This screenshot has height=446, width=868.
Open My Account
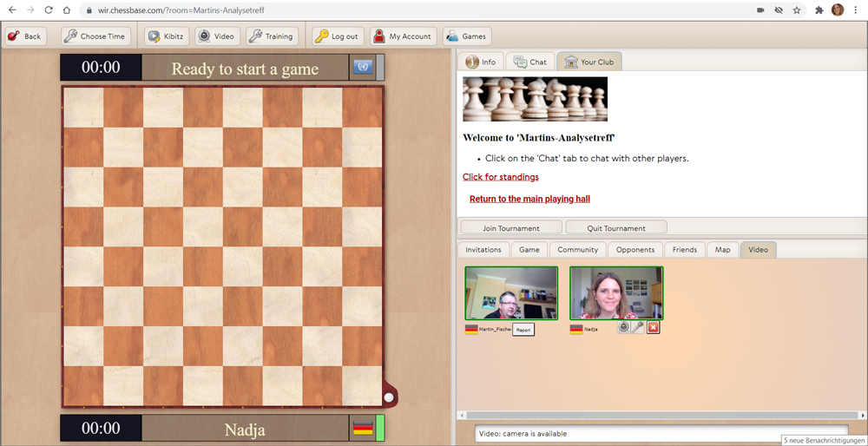(x=402, y=36)
